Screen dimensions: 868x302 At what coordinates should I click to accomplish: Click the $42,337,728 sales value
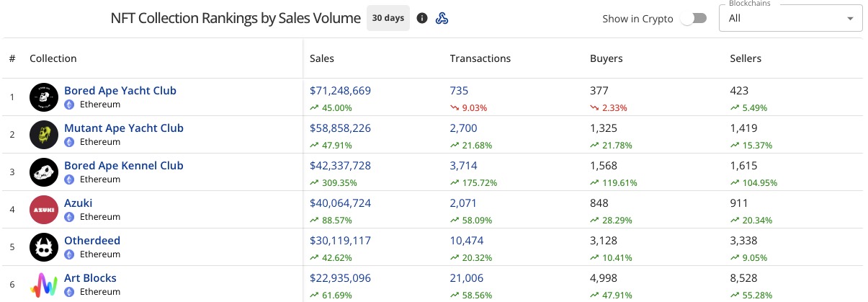341,166
